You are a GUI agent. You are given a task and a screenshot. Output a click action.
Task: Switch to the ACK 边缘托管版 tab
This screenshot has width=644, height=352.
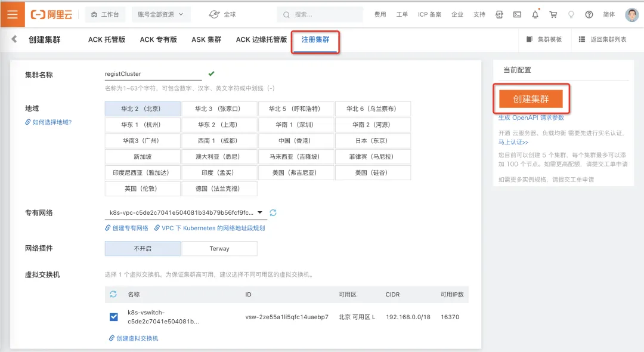261,39
